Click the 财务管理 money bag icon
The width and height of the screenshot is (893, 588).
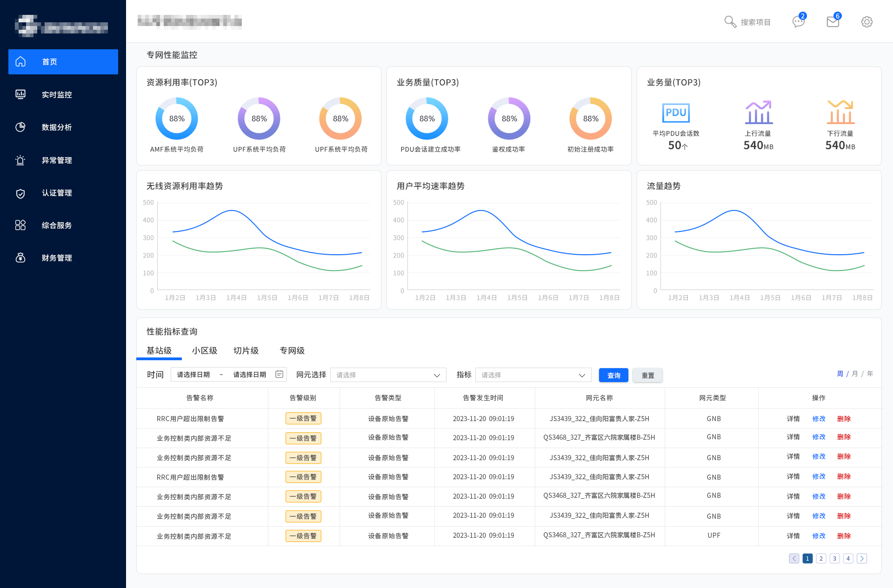point(20,258)
